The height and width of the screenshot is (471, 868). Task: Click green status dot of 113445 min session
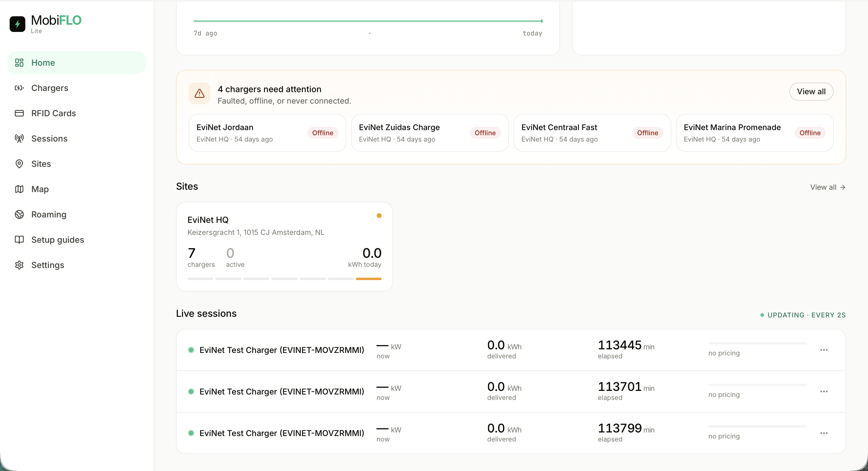[x=191, y=350]
